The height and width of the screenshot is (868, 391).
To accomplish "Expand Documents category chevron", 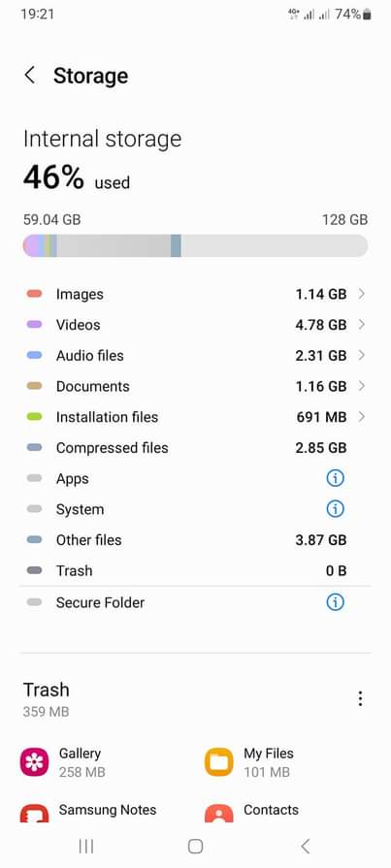I will (362, 386).
